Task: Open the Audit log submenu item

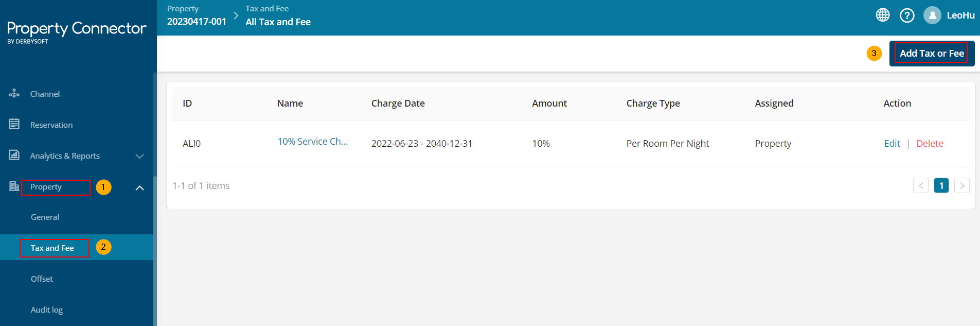Action: [x=46, y=310]
